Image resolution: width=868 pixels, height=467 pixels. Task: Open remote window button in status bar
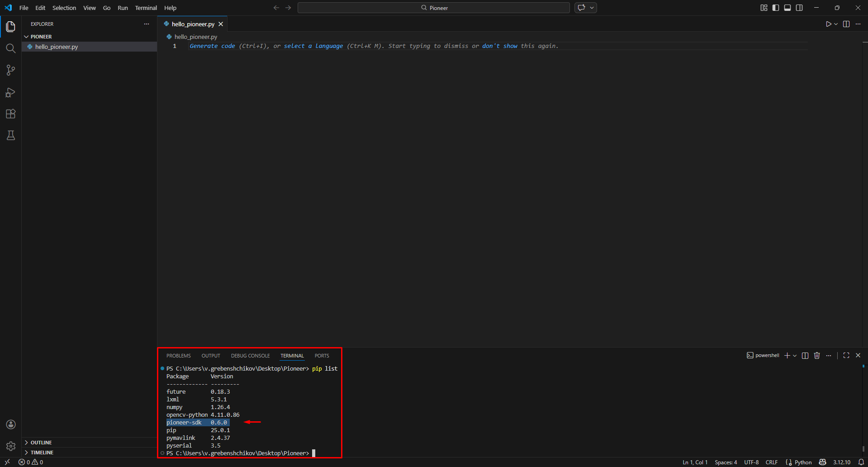pos(7,462)
